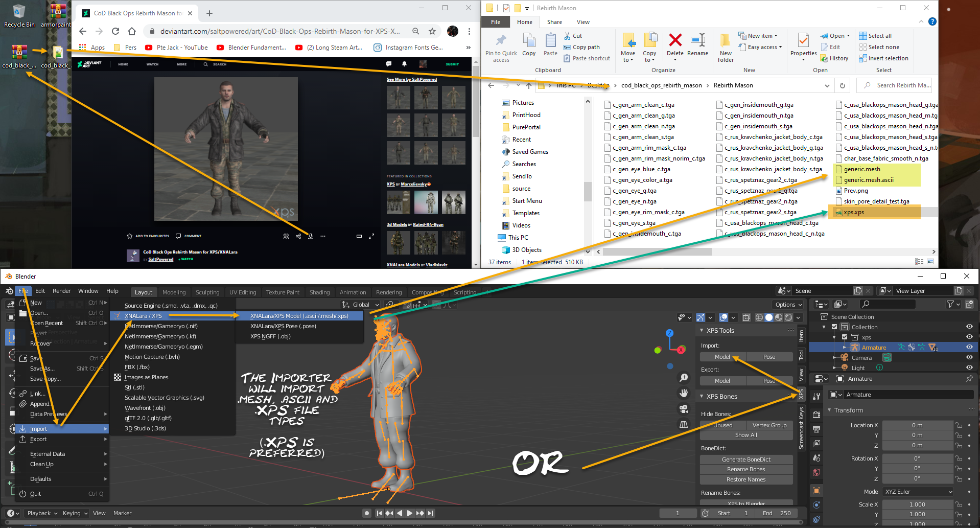The height and width of the screenshot is (528, 980).
Task: Toggle the xps collection checkbox in outliner
Action: pos(845,337)
